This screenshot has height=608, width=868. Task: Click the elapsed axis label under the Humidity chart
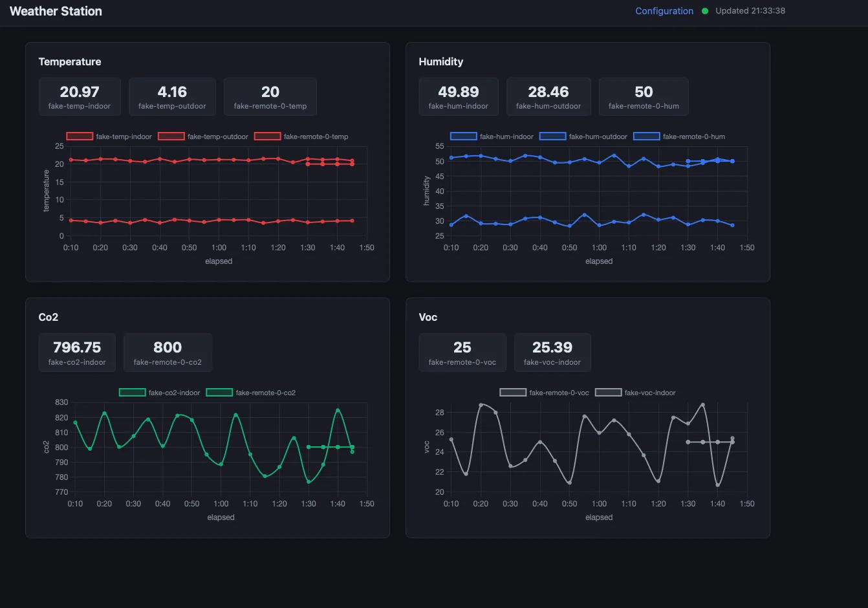[599, 261]
